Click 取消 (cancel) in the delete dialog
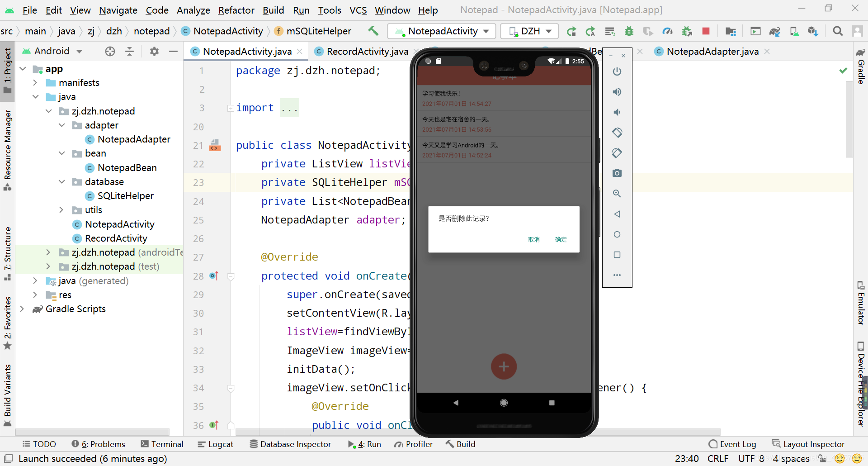This screenshot has height=466, width=868. (x=534, y=239)
